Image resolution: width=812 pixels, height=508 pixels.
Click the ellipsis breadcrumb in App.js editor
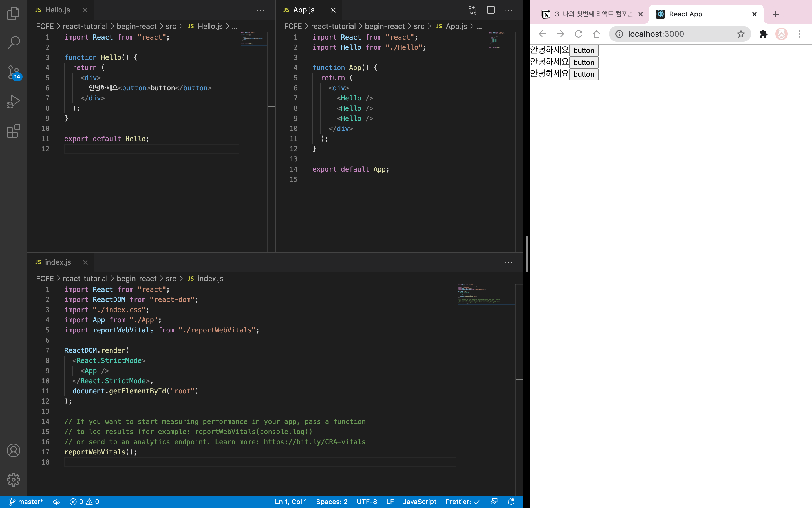(479, 26)
